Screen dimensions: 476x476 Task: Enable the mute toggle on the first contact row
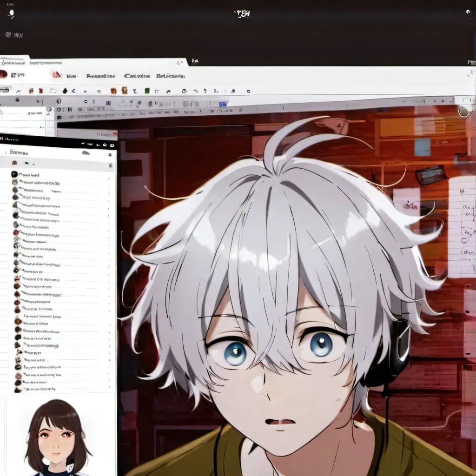(108, 178)
